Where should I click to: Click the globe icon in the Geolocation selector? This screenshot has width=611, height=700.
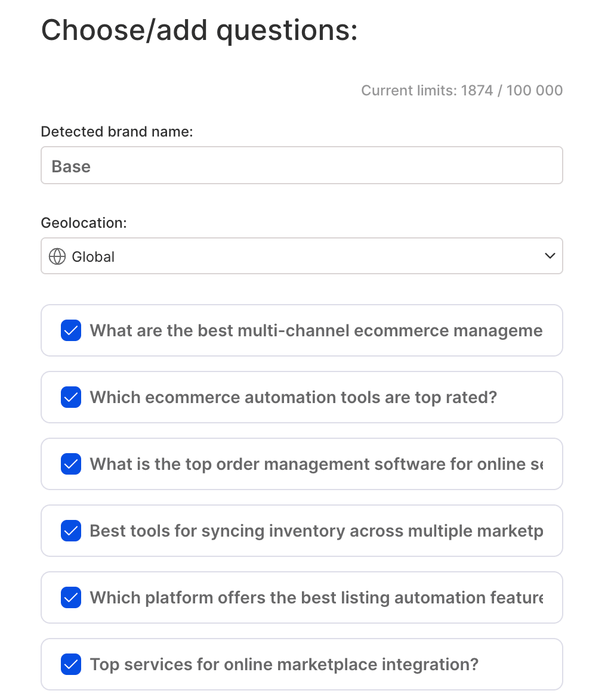click(57, 256)
